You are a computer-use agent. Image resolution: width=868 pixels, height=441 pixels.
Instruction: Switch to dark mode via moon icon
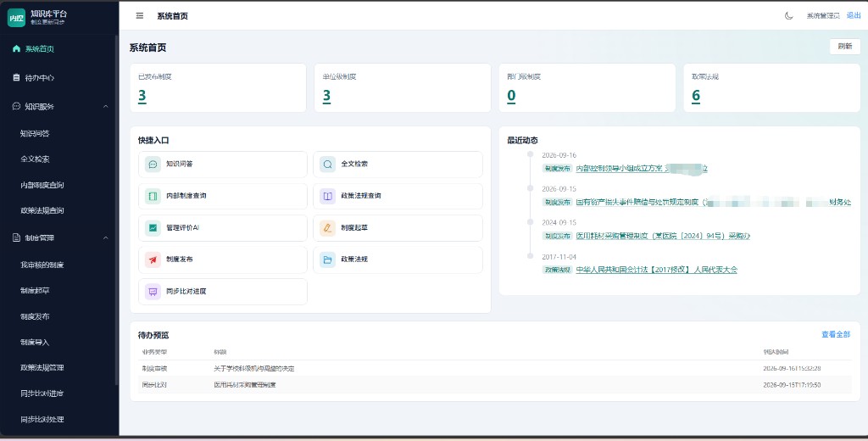[789, 16]
